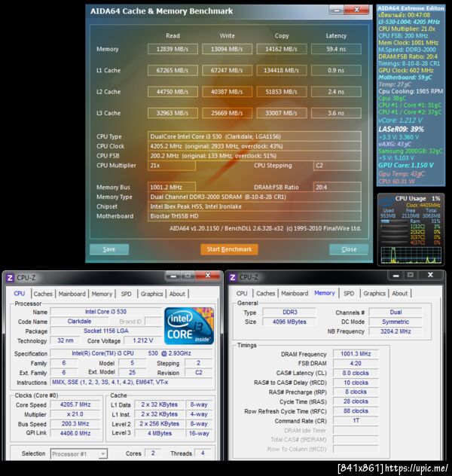452x476 pixels.
Task: Select SPD tab in right CPU-Z window
Action: [349, 293]
